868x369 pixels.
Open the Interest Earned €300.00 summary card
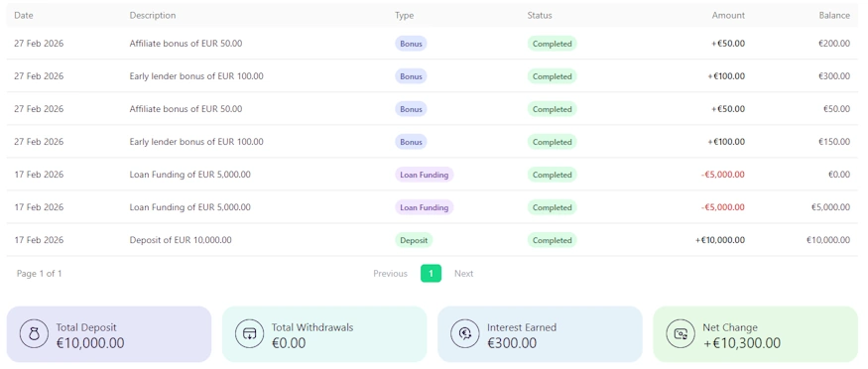(x=540, y=334)
